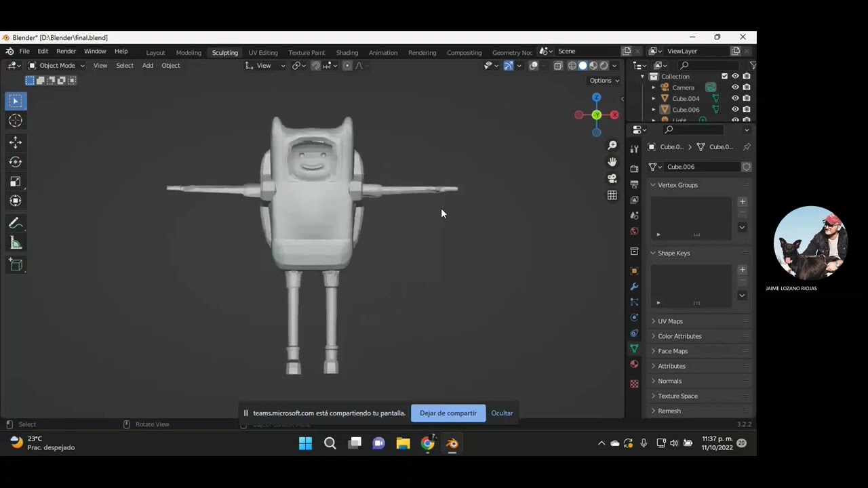
Task: Switch orthographic perspective grid icon
Action: [612, 195]
